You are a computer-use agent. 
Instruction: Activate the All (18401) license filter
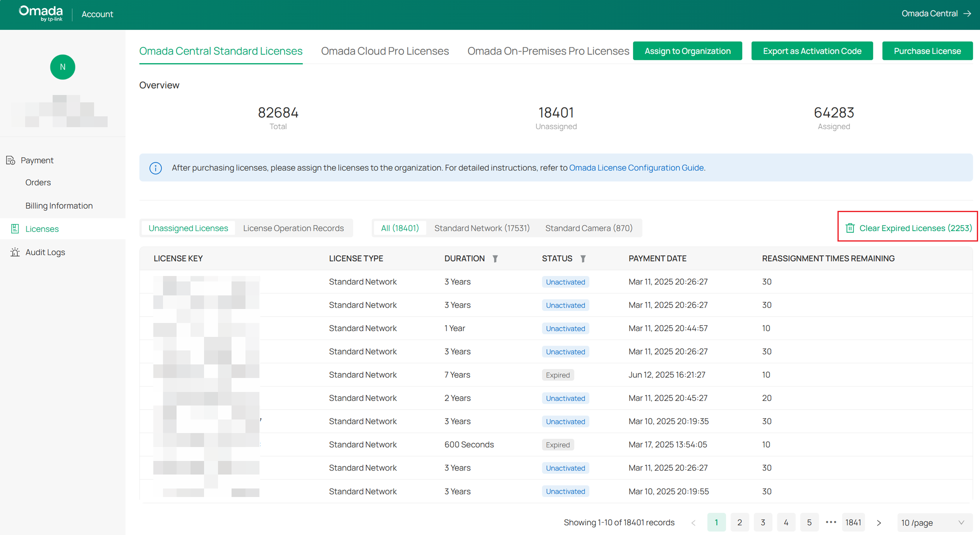click(400, 228)
